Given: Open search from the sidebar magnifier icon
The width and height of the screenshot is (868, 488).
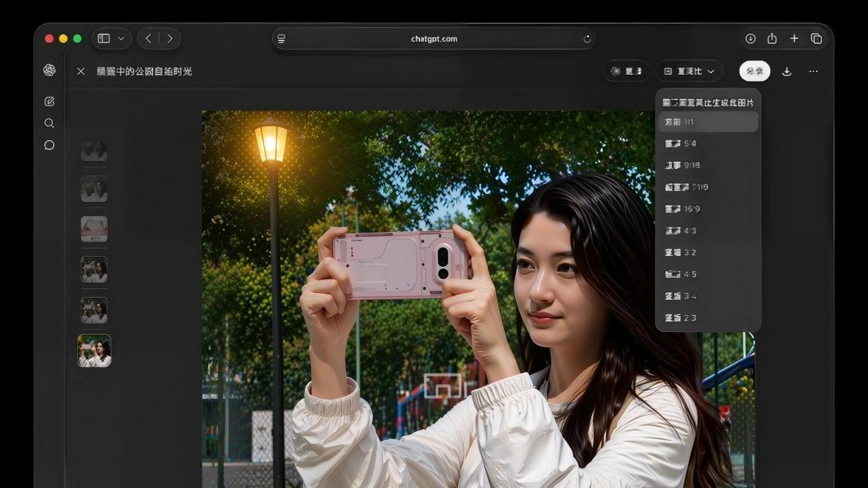Looking at the screenshot, I should tap(49, 123).
